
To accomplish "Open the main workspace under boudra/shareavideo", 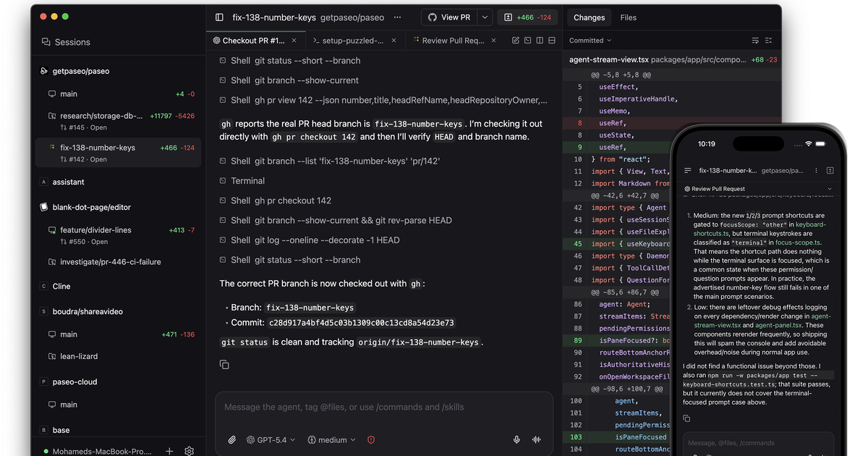I will (x=119, y=334).
